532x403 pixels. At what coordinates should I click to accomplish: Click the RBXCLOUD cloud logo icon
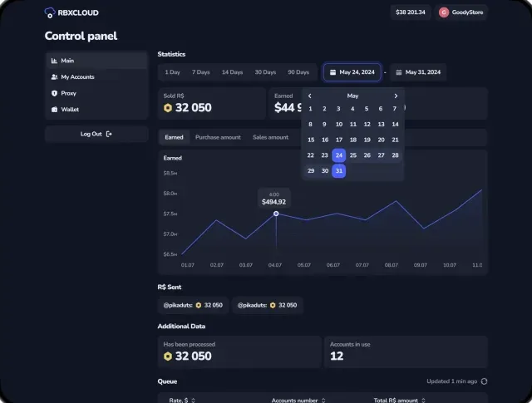[50, 13]
